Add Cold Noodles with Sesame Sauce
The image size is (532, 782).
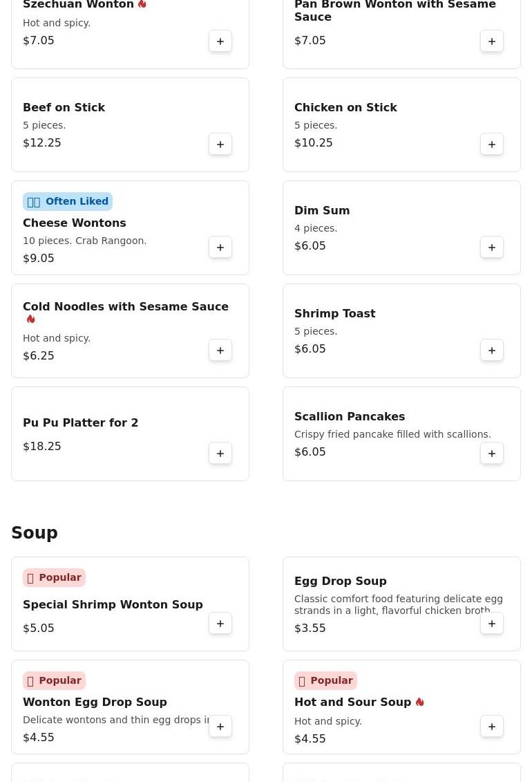click(x=220, y=351)
